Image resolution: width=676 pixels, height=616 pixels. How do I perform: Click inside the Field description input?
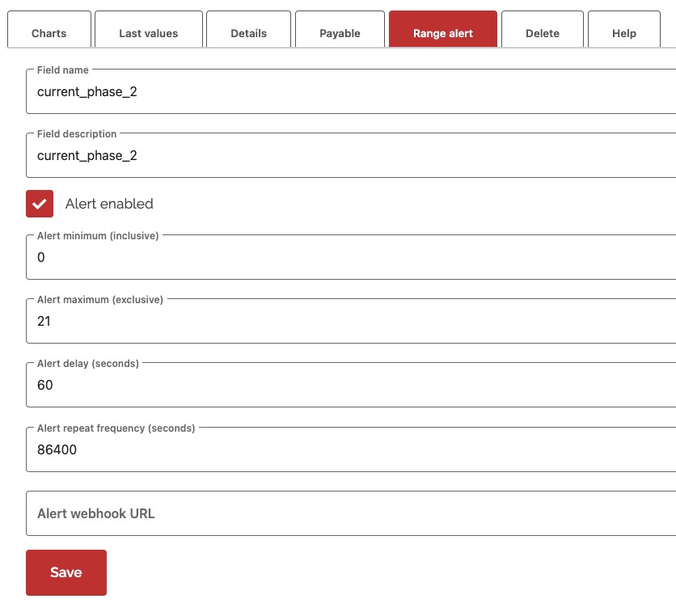point(323,155)
